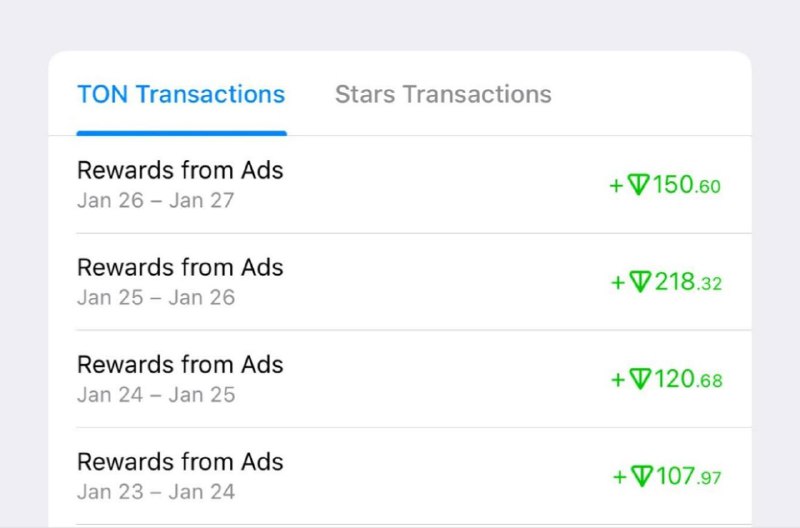Screen dimensions: 800x528
Task: Click the Jan 23 – Jan 24 date range
Action: click(155, 491)
